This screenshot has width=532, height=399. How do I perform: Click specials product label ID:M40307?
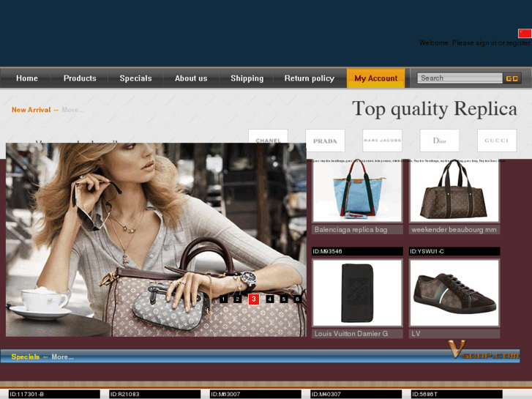(x=356, y=395)
